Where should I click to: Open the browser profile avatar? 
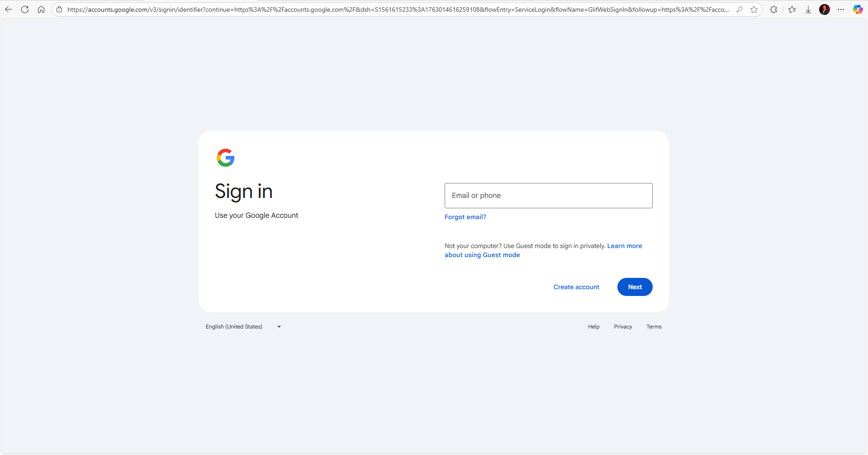tap(825, 9)
